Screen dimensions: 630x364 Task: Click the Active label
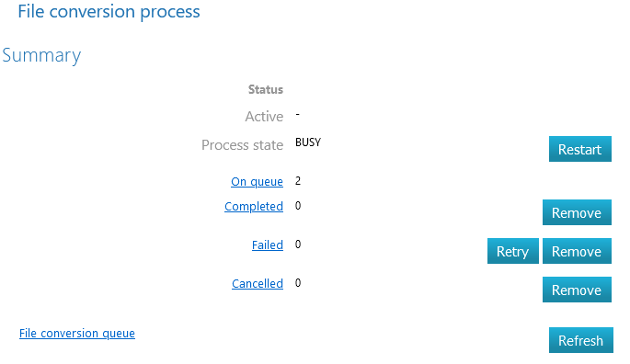[264, 117]
